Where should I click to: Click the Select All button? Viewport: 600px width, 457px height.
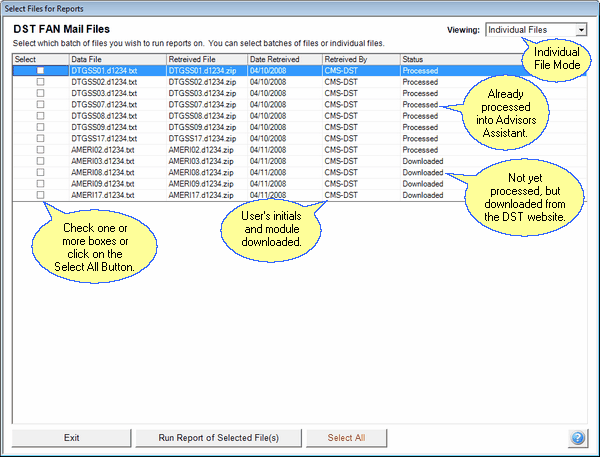(346, 438)
